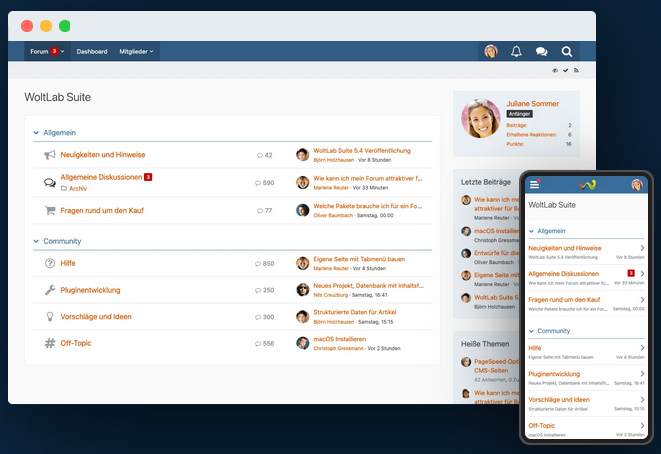The image size is (661, 454).
Task: Open Strukturierte Daten für Artikel thread
Action: (355, 312)
